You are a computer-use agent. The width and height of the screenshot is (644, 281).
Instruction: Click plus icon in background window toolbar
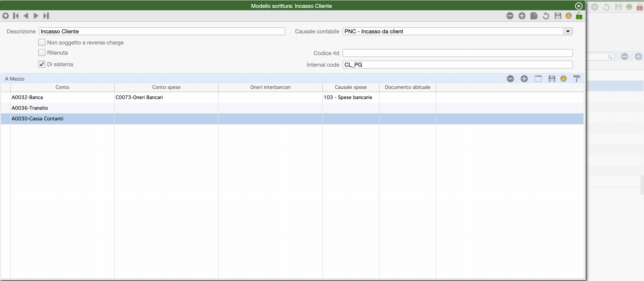click(595, 7)
